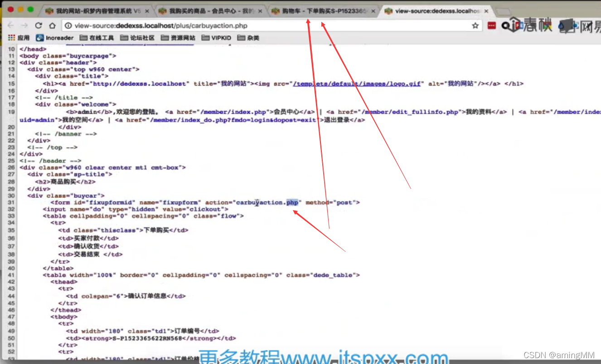601x364 pixels.
Task: Click the table class="dede_table" line
Action: tap(201, 275)
